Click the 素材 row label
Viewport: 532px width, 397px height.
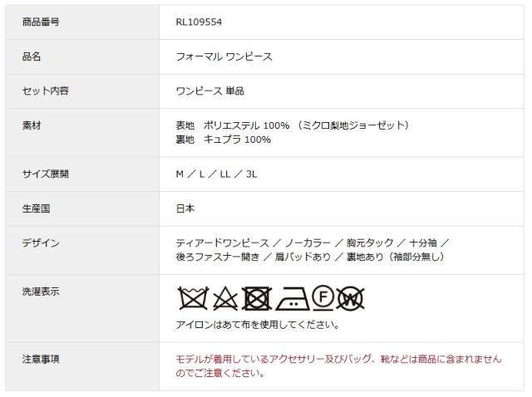point(32,125)
